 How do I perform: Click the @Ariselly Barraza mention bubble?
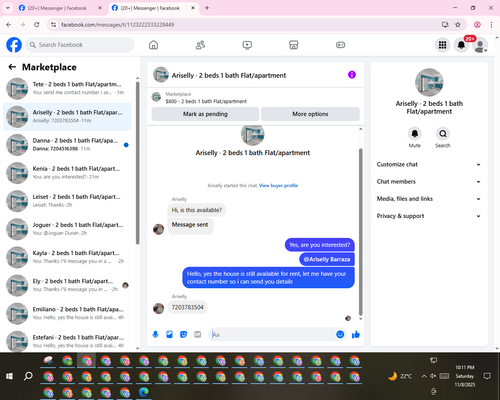coord(327,259)
